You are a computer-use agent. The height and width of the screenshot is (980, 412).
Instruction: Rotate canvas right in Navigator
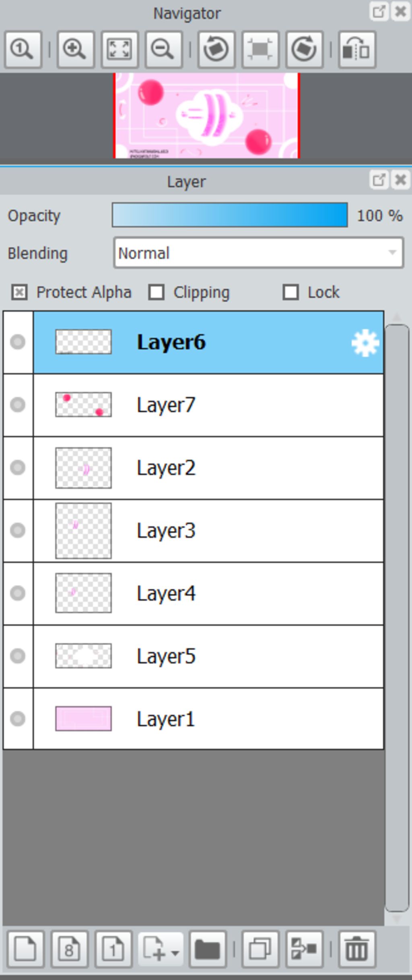click(304, 49)
